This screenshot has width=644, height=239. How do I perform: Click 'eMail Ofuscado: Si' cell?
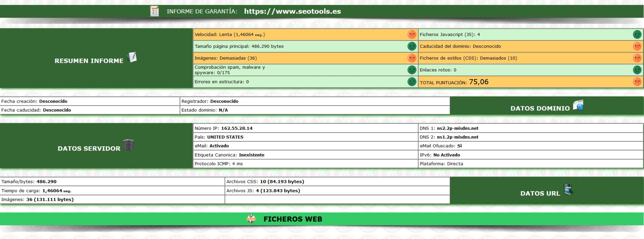pyautogui.click(x=530, y=146)
